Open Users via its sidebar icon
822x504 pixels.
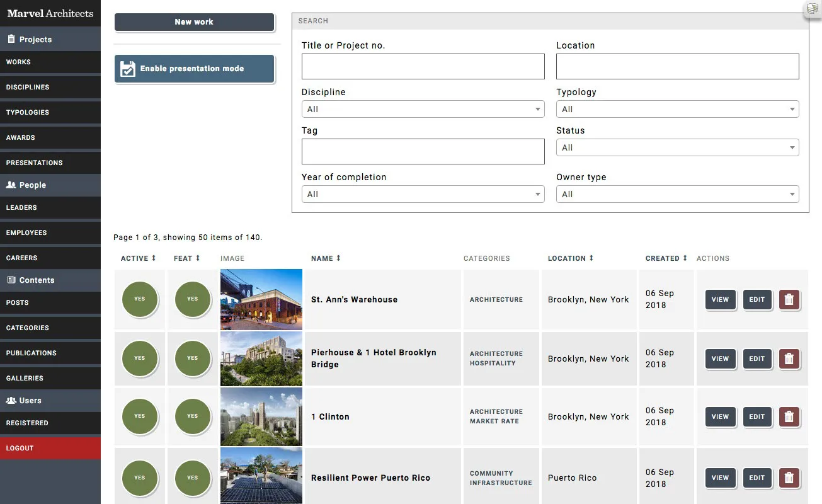tap(13, 400)
